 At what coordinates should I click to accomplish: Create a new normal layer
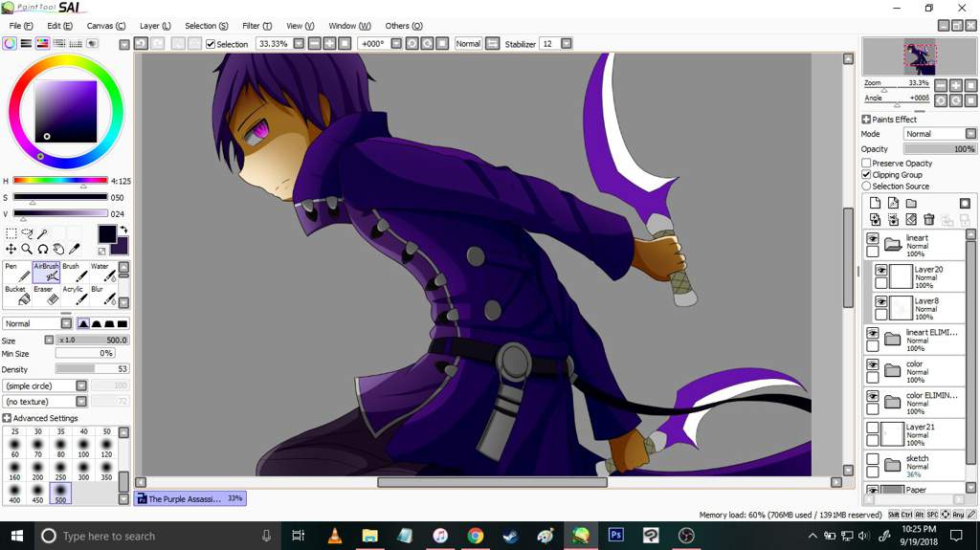pos(875,203)
